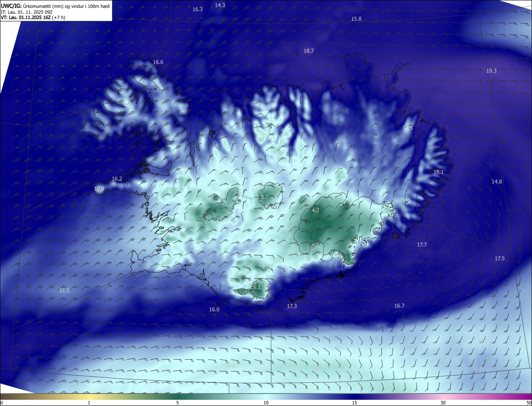
Task: Click the 17.3 value label
Action: (x=292, y=306)
